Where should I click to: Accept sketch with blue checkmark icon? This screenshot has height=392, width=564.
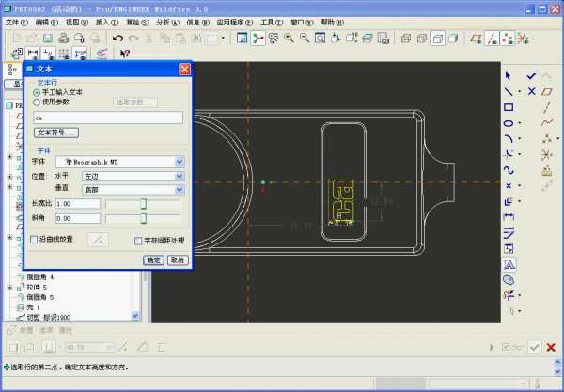pyautogui.click(x=531, y=75)
